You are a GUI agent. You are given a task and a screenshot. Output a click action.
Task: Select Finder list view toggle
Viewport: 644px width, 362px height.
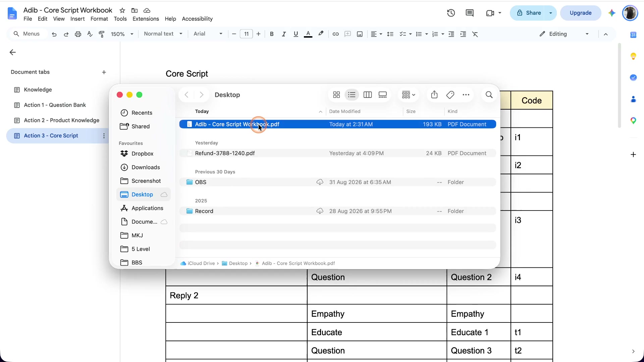click(352, 95)
